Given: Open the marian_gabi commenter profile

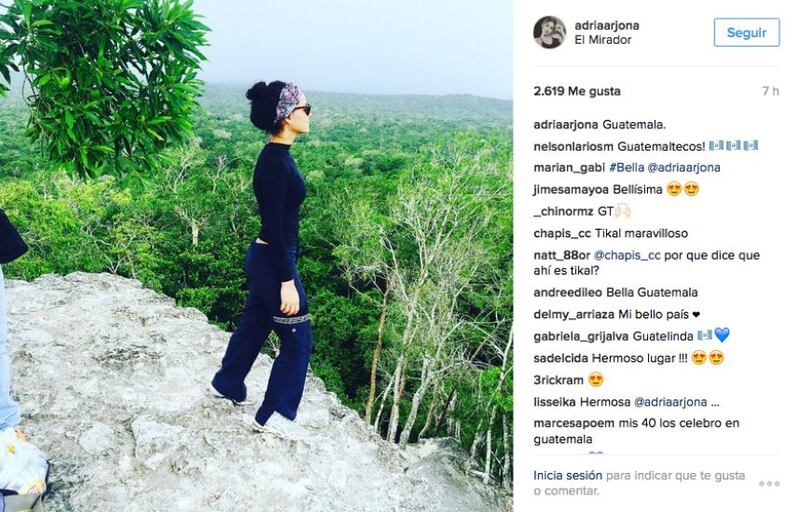Looking at the screenshot, I should coord(569,168).
